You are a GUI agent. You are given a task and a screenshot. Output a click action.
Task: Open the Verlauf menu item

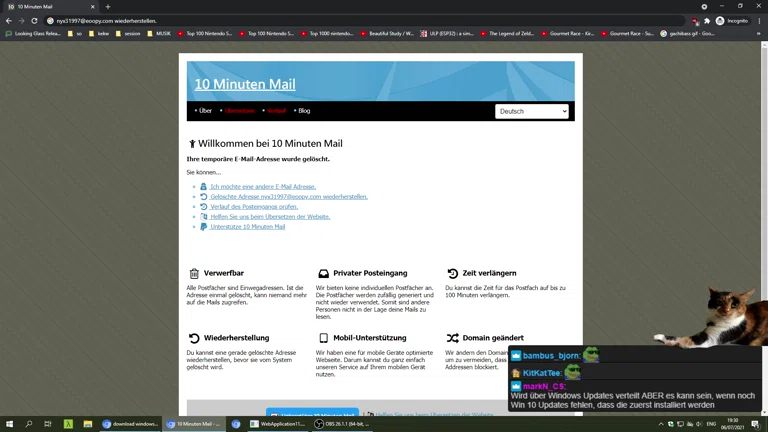coord(276,111)
